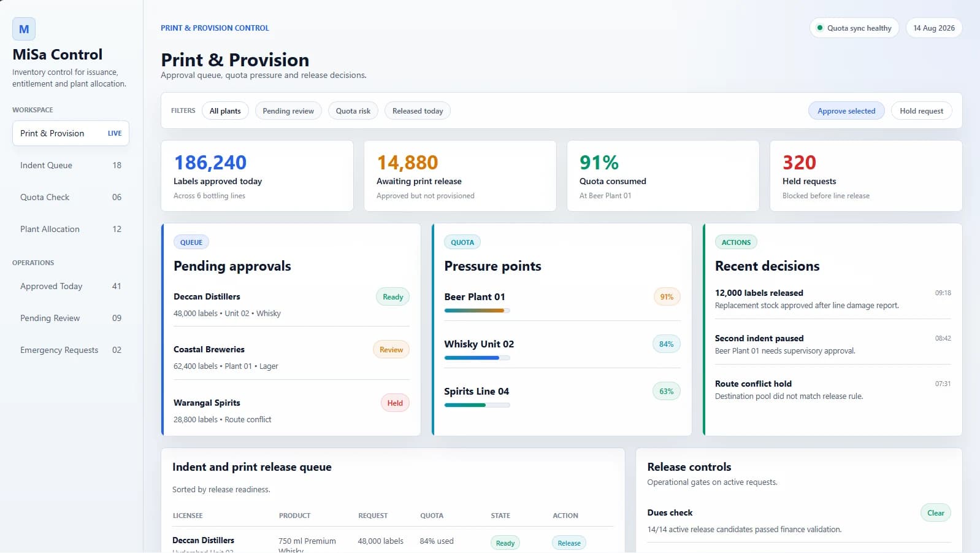This screenshot has height=553, width=980.
Task: Click the QUOTA tag above Pressure points
Action: (462, 242)
